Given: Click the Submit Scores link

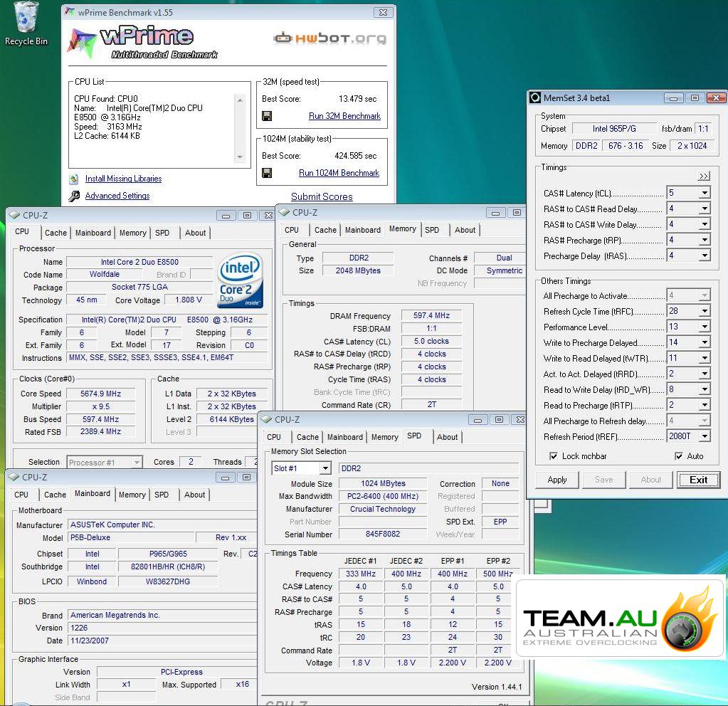Looking at the screenshot, I should click(322, 197).
